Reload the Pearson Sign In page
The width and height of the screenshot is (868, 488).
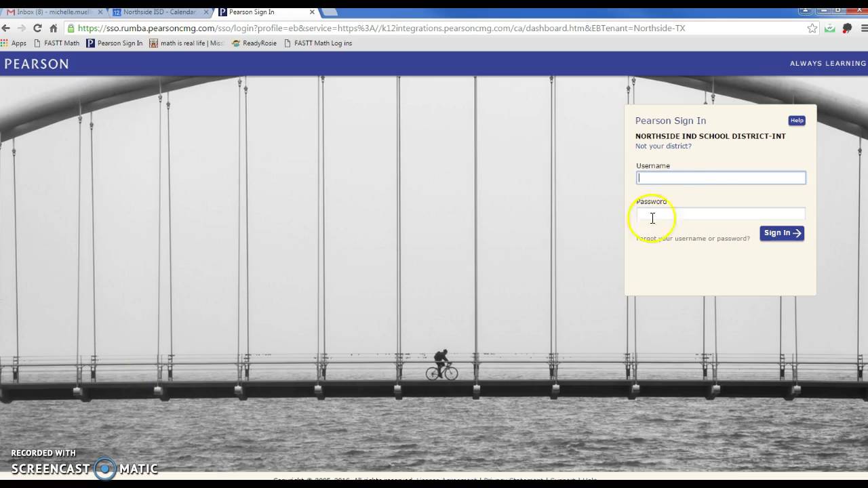pos(37,28)
